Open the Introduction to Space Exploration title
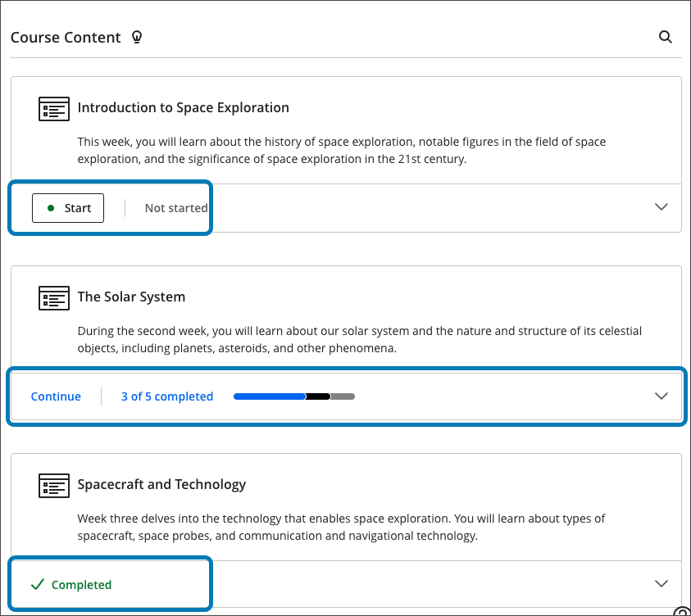The width and height of the screenshot is (691, 616). 183,107
